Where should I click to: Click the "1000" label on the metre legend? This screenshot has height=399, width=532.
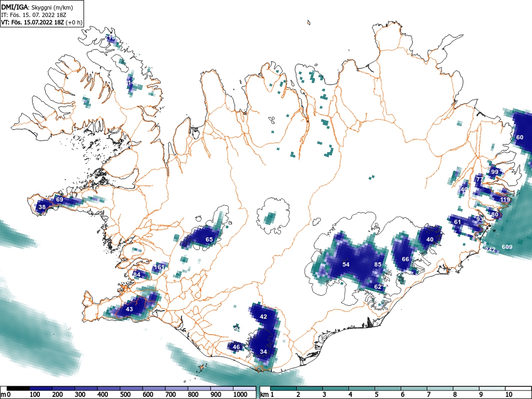pyautogui.click(x=240, y=395)
